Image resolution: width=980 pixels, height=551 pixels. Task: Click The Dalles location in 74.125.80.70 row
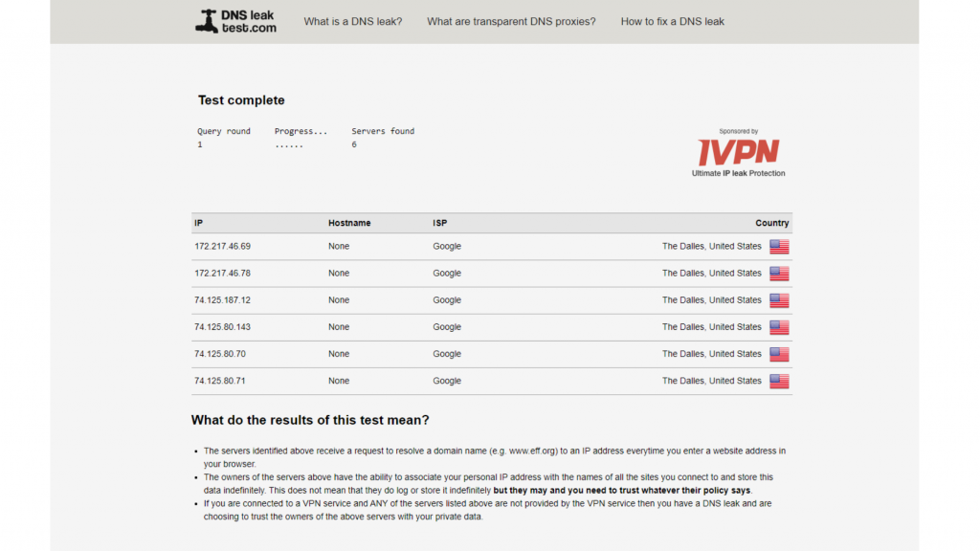(x=712, y=354)
